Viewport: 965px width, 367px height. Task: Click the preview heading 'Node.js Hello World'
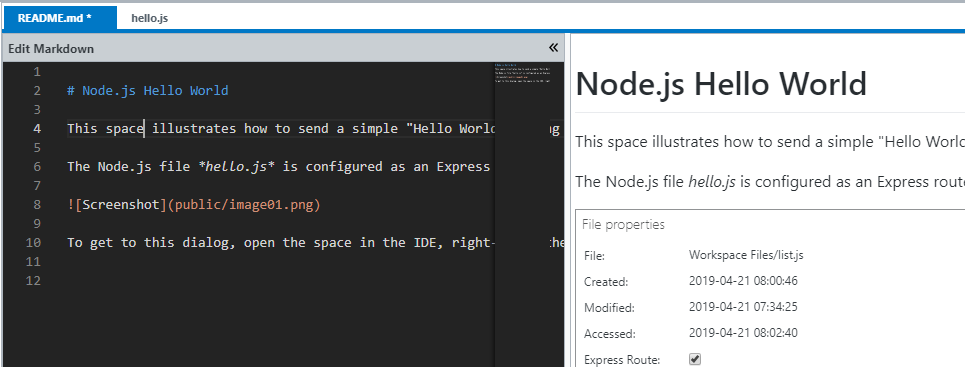pos(721,84)
